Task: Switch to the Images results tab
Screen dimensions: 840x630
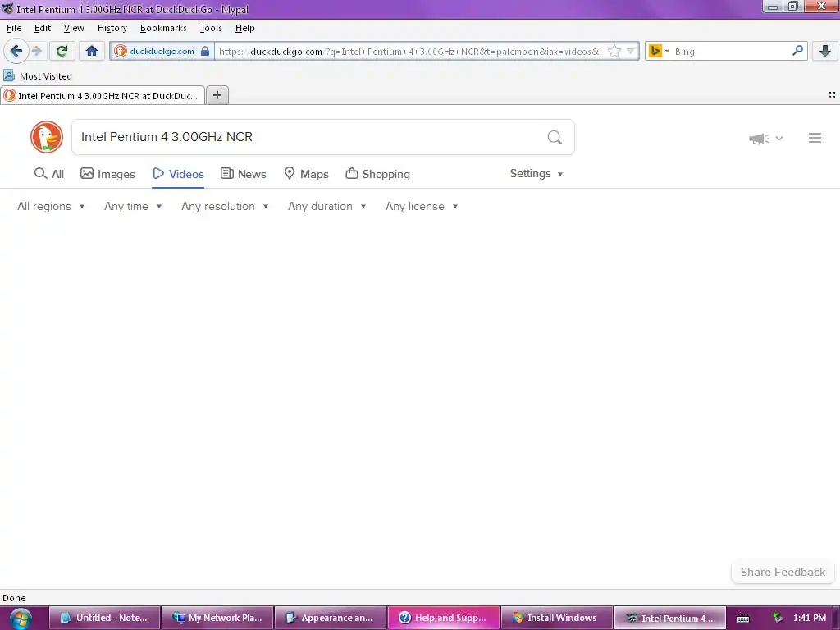Action: pos(107,174)
